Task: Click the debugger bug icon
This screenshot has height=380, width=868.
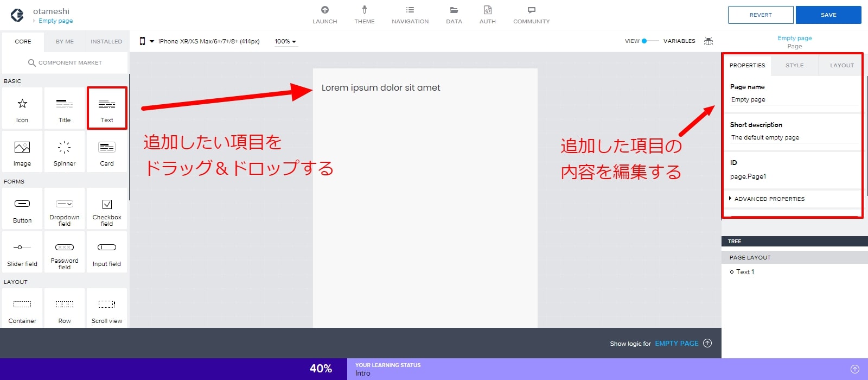Action: pos(708,41)
